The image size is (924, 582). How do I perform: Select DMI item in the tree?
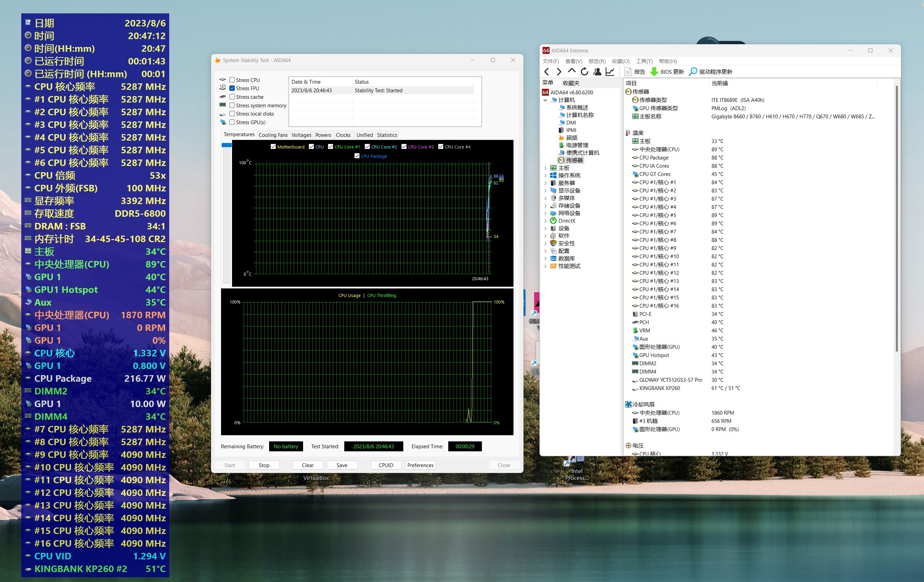571,123
